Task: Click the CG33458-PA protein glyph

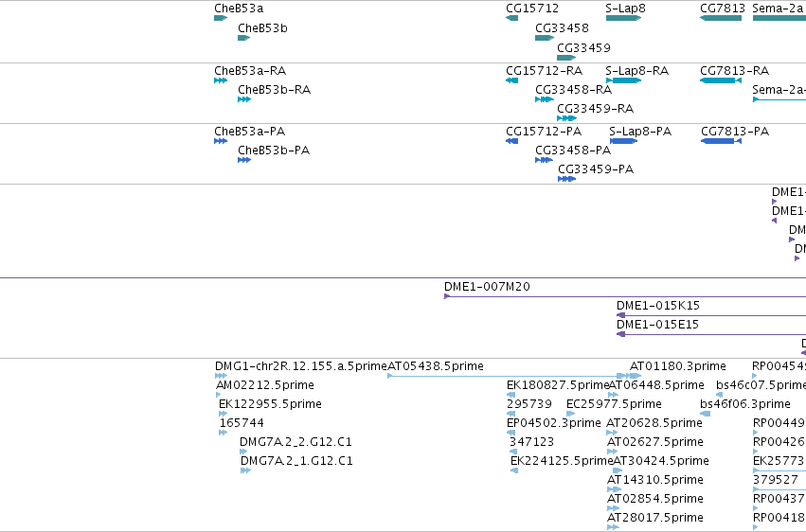Action: click(x=544, y=160)
